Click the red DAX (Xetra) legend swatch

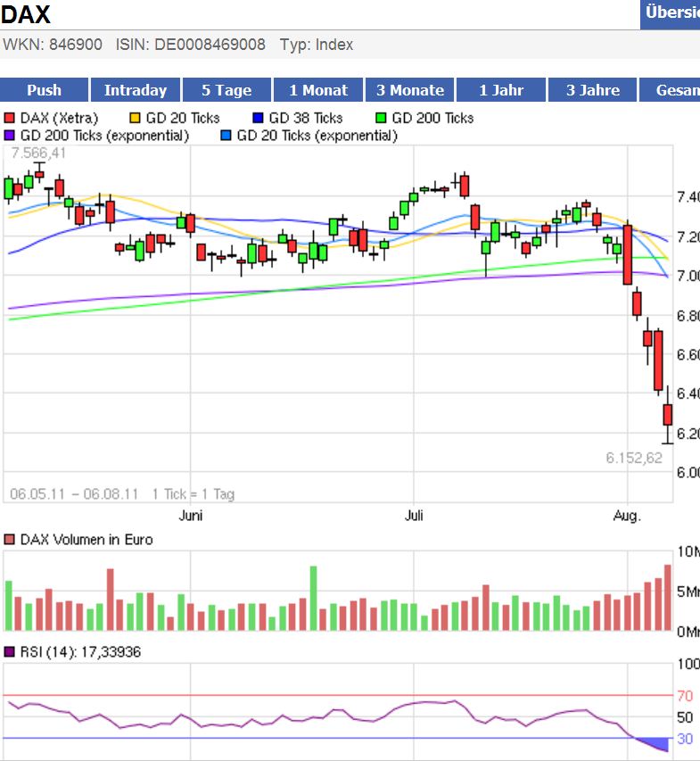9,118
